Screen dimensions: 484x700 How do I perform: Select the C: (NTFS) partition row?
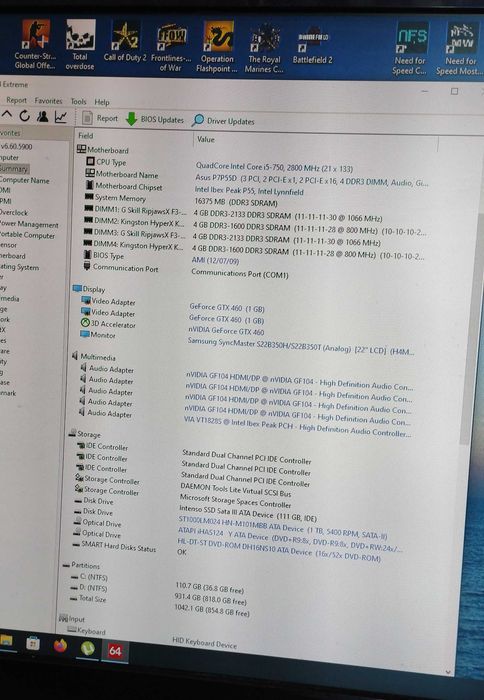tap(157, 583)
